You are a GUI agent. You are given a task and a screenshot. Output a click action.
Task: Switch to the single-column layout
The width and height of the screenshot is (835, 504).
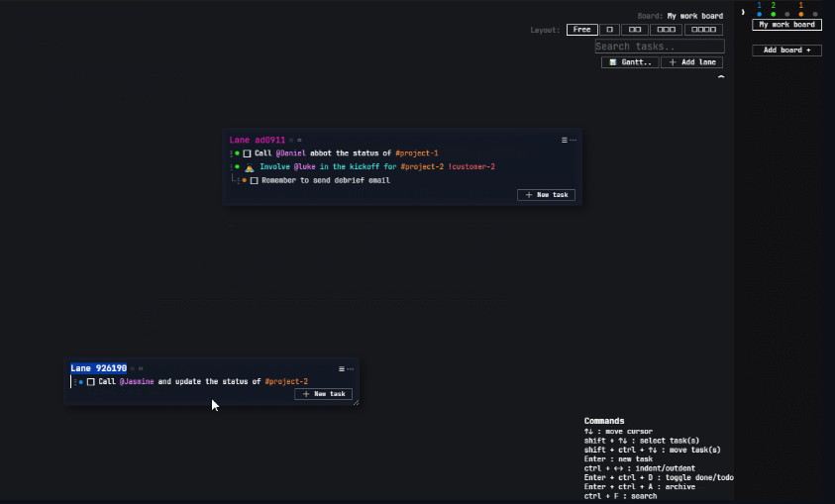[610, 30]
